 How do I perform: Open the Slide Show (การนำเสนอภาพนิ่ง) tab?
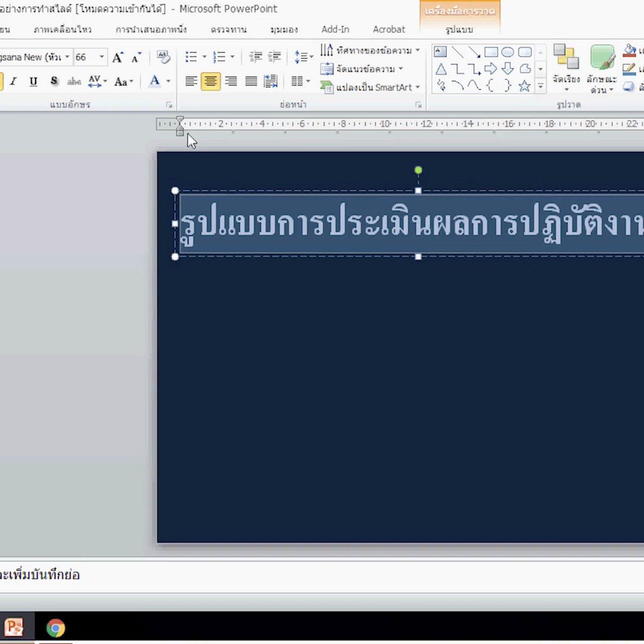coord(151,30)
